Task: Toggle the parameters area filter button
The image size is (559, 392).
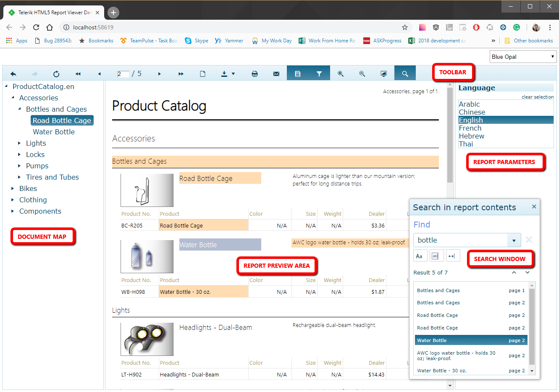Action: coord(319,74)
